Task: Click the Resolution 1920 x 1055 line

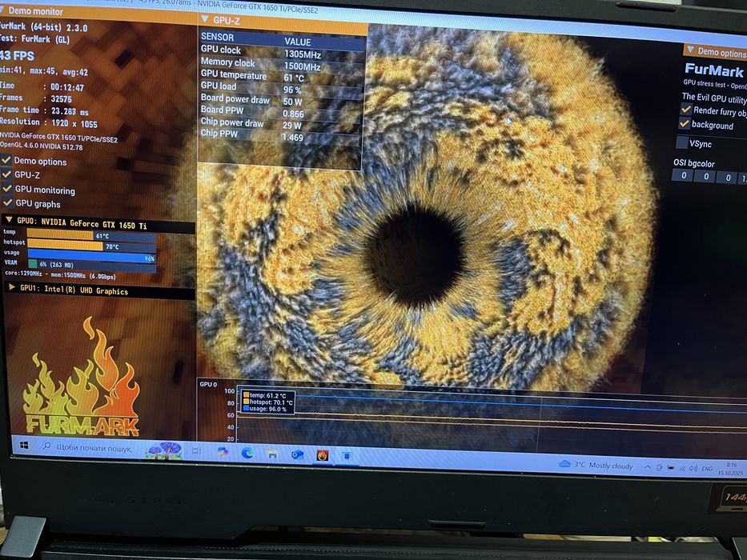Action: [x=48, y=122]
